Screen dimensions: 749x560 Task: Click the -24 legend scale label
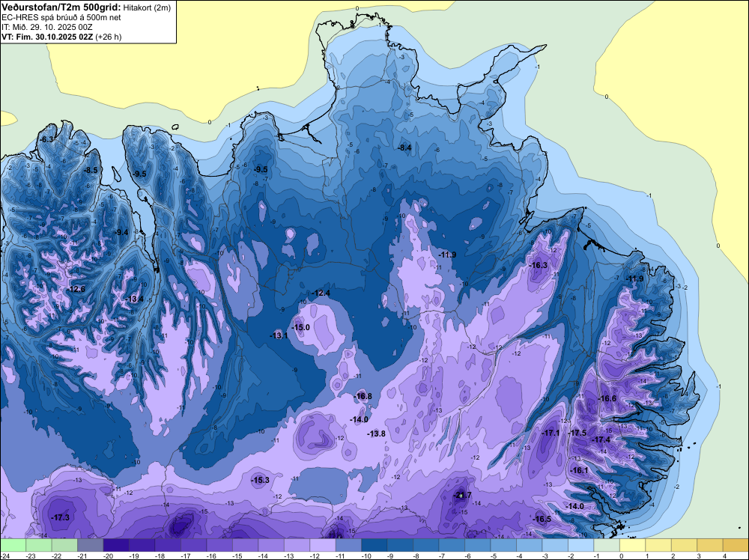5,556
